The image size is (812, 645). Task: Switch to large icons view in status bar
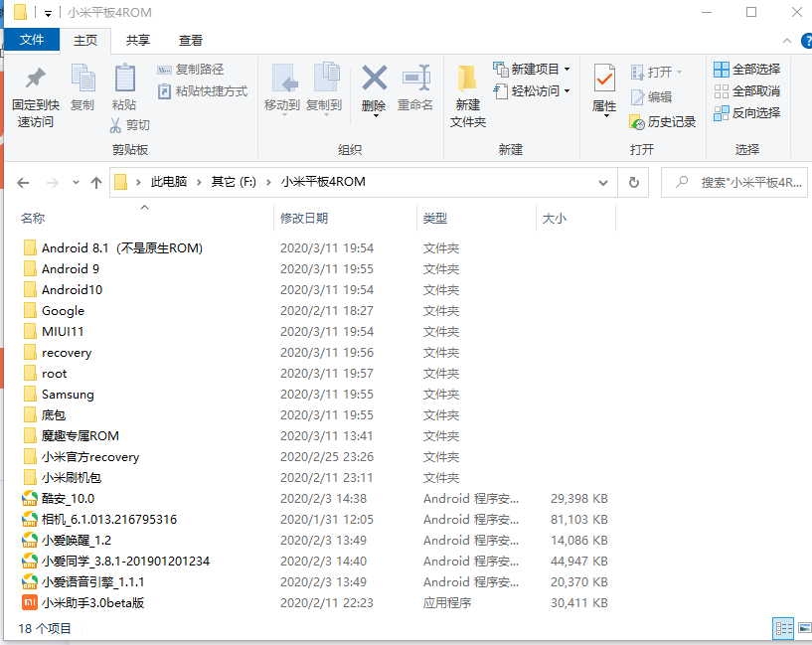pyautogui.click(x=804, y=628)
